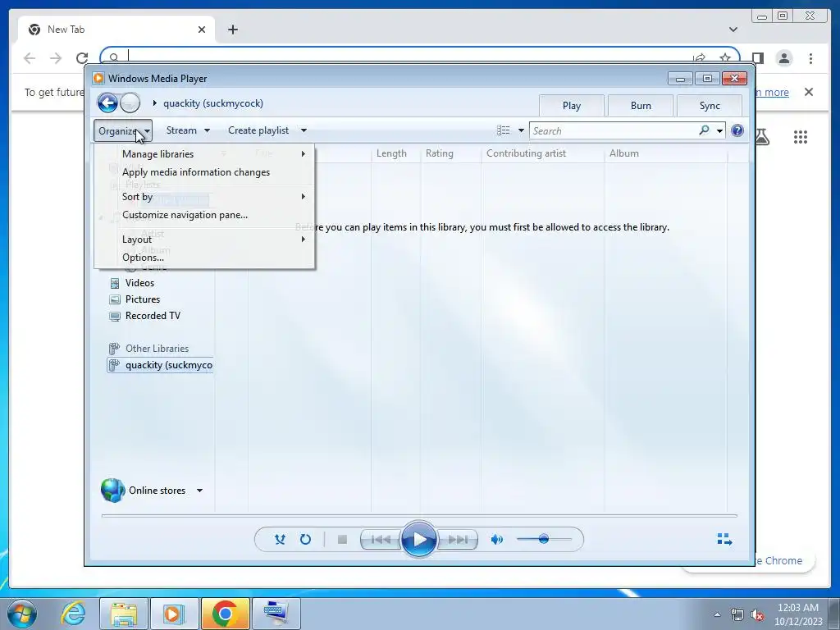This screenshot has height=630, width=840.
Task: Open the Online stores dropdown arrow
Action: pyautogui.click(x=200, y=491)
